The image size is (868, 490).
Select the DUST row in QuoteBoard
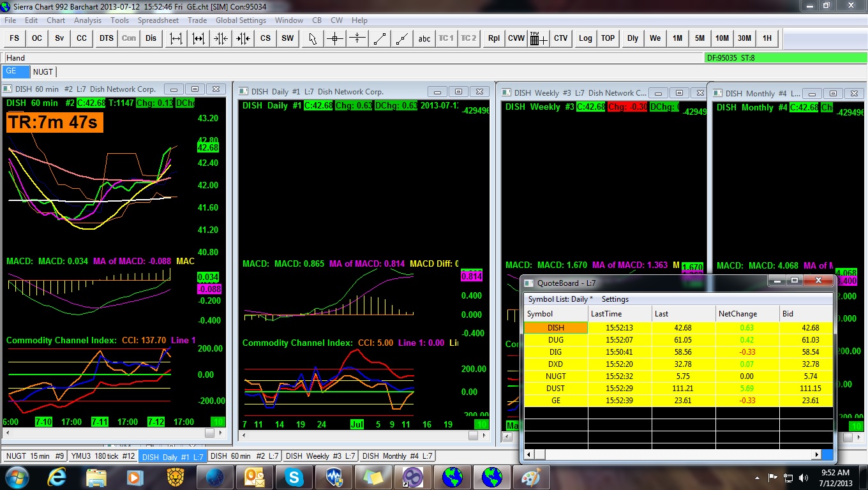(555, 389)
